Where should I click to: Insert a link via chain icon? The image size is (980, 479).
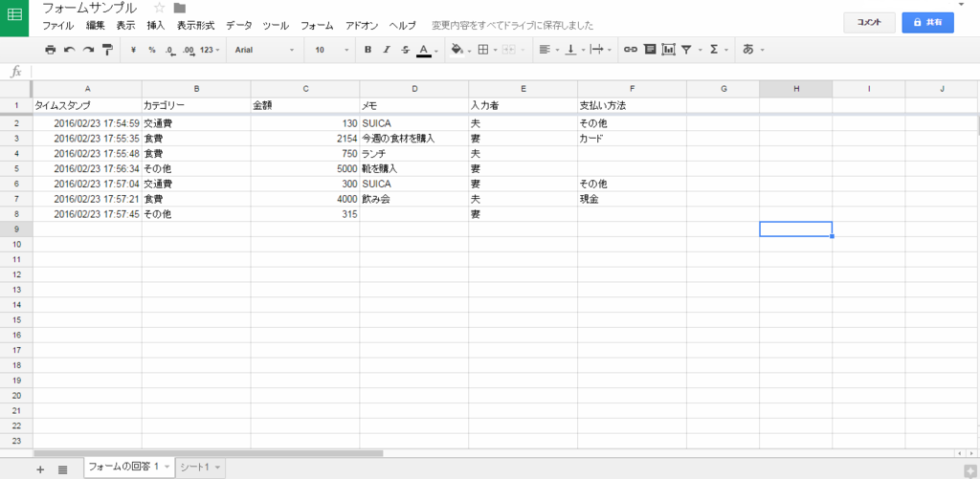(x=631, y=50)
